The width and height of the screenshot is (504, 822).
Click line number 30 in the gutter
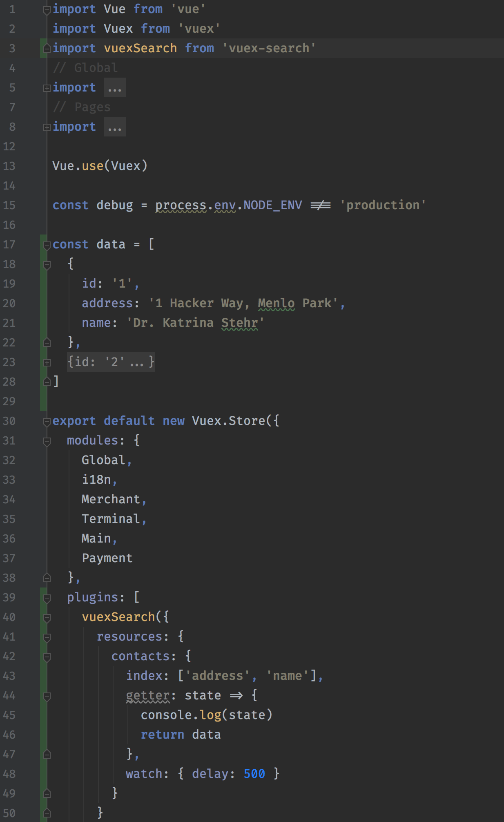coord(9,421)
